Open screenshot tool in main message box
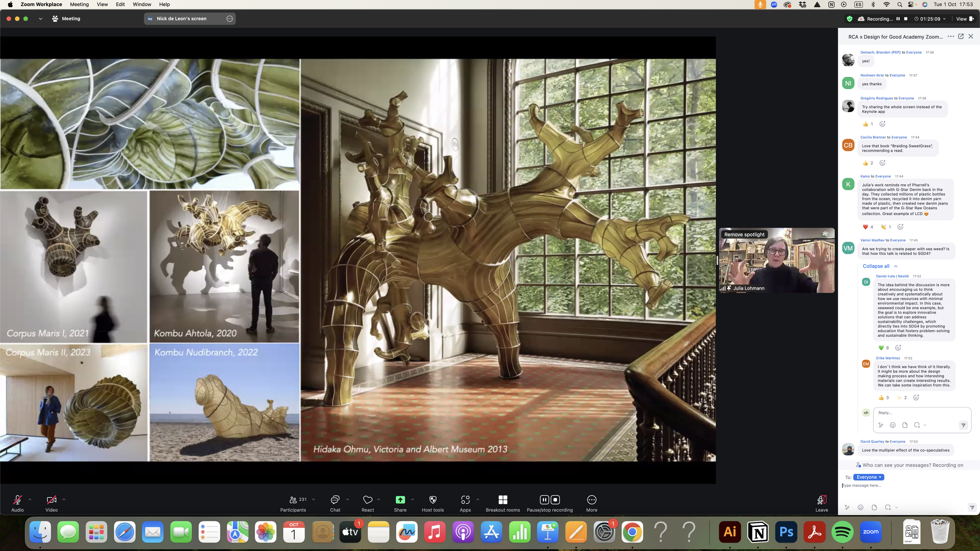 coord(888,507)
